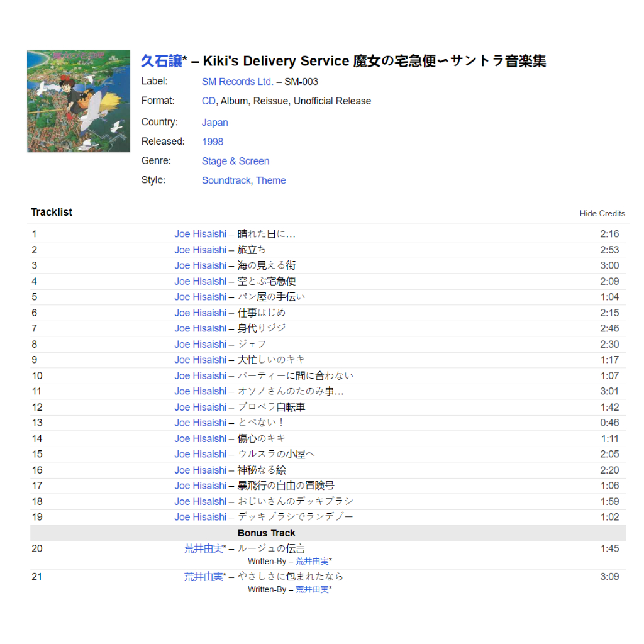The image size is (644, 644).
Task: Open 荒井由実 artist link on track 21
Action: [204, 576]
